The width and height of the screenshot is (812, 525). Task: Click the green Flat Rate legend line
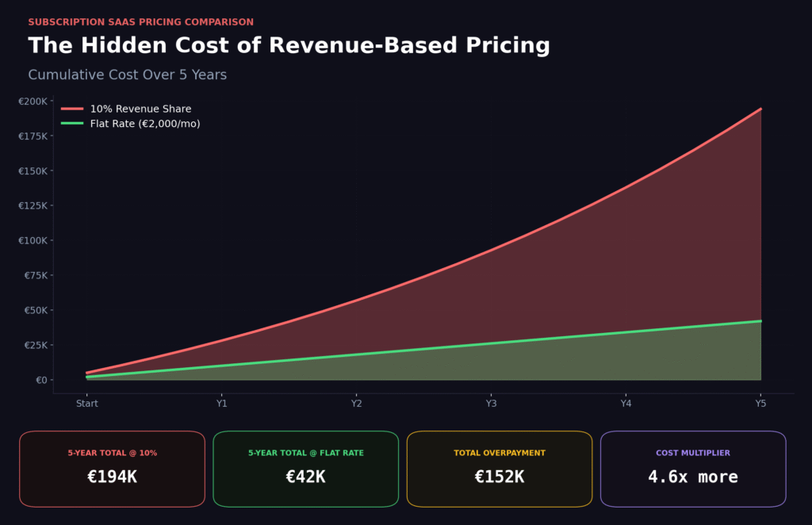(x=72, y=124)
